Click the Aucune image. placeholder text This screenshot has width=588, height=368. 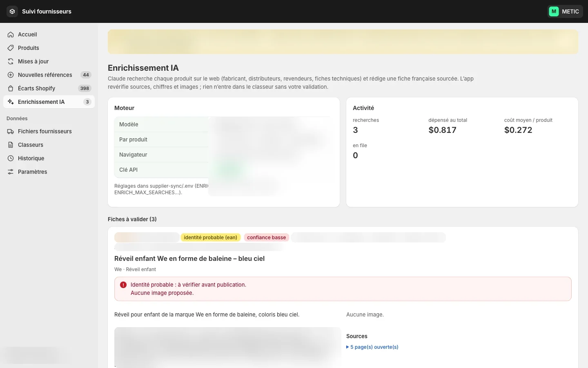(365, 314)
